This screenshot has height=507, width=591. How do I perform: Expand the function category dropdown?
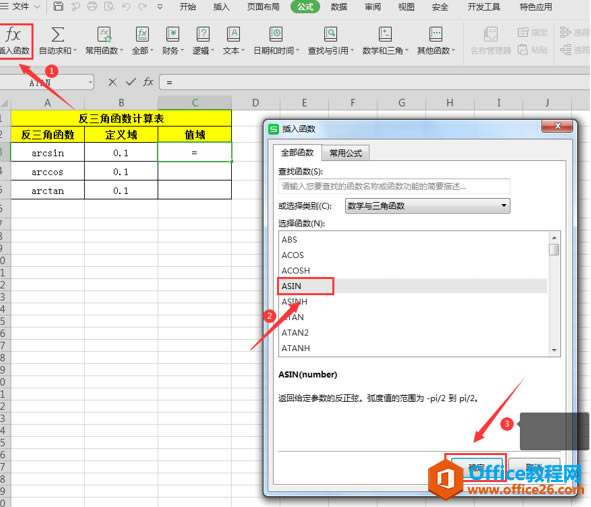504,205
